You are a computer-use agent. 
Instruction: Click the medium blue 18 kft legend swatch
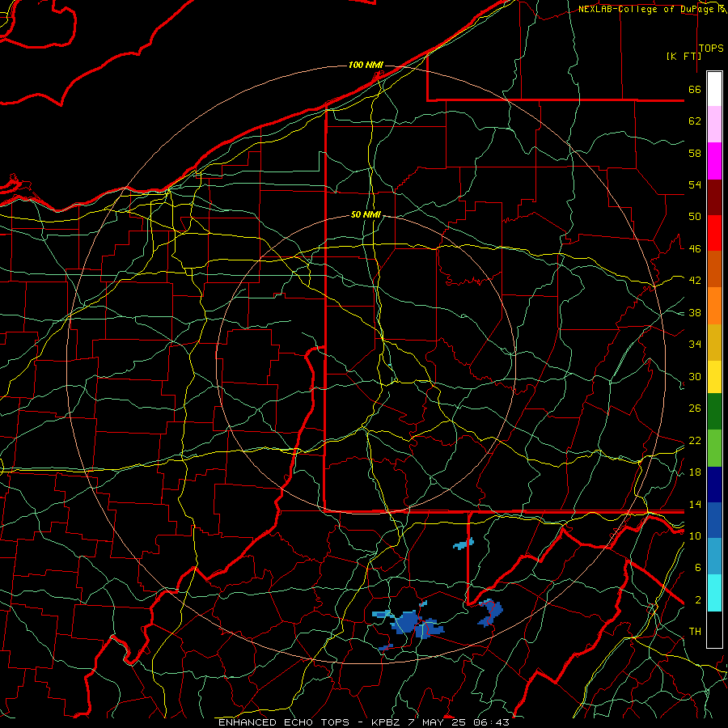click(714, 520)
